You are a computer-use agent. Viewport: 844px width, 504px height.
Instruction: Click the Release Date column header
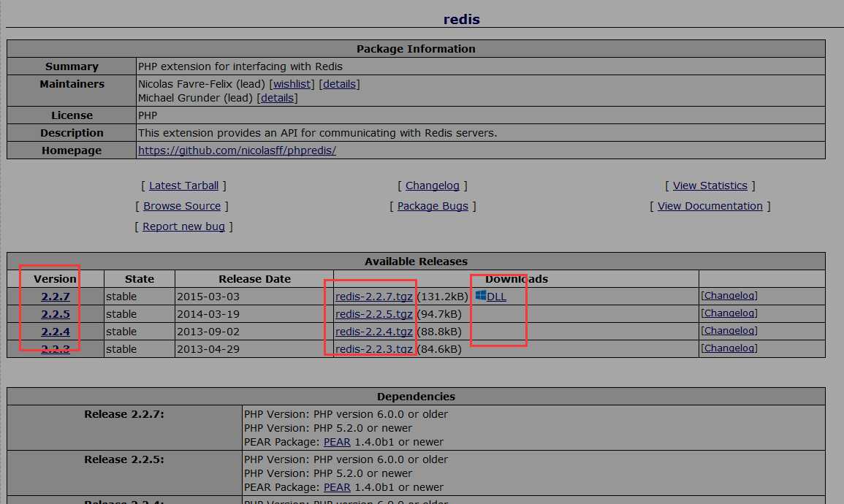[254, 279]
